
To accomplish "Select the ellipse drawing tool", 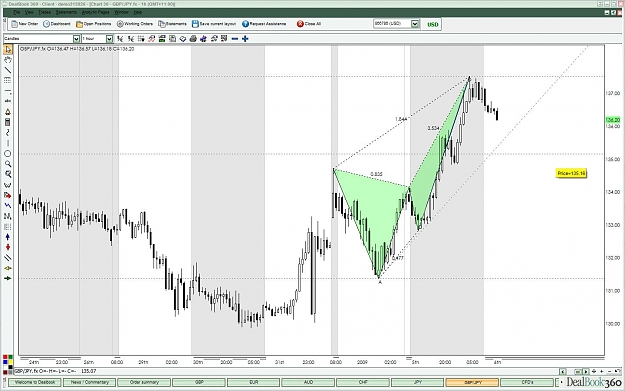I will point(8,154).
